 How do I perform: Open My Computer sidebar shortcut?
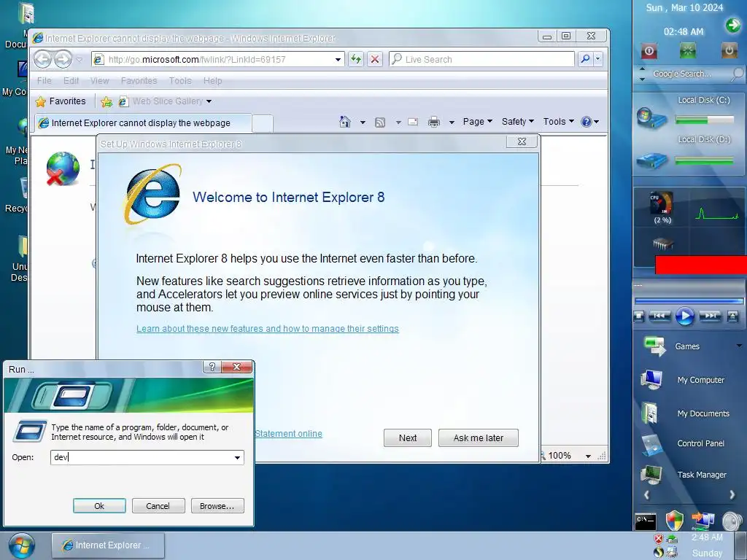tap(683, 379)
